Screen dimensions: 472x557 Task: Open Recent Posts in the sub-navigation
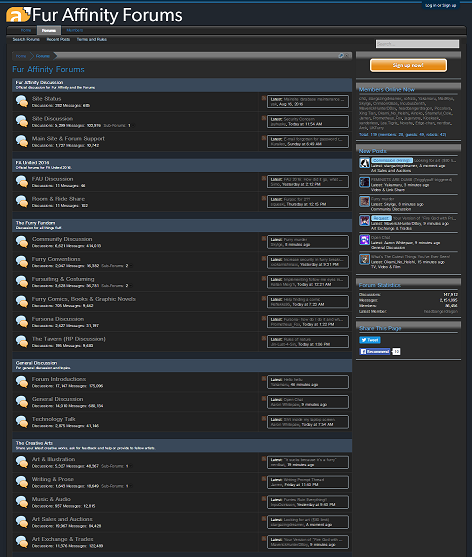click(58, 39)
